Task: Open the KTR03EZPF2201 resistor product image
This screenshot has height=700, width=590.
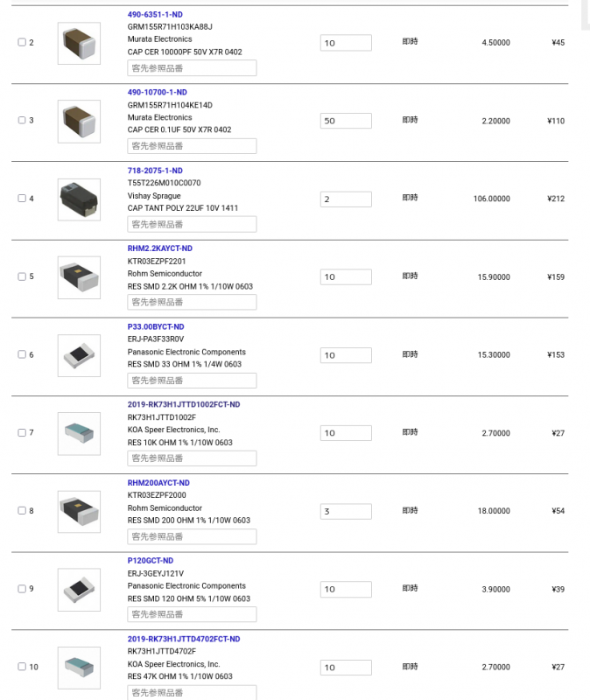Action: coord(79,276)
